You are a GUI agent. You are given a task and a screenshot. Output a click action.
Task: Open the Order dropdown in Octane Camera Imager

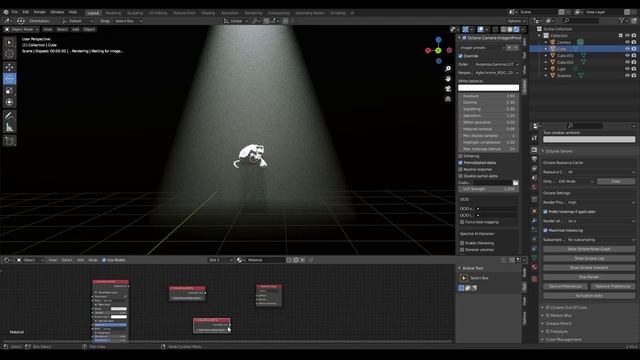point(496,64)
